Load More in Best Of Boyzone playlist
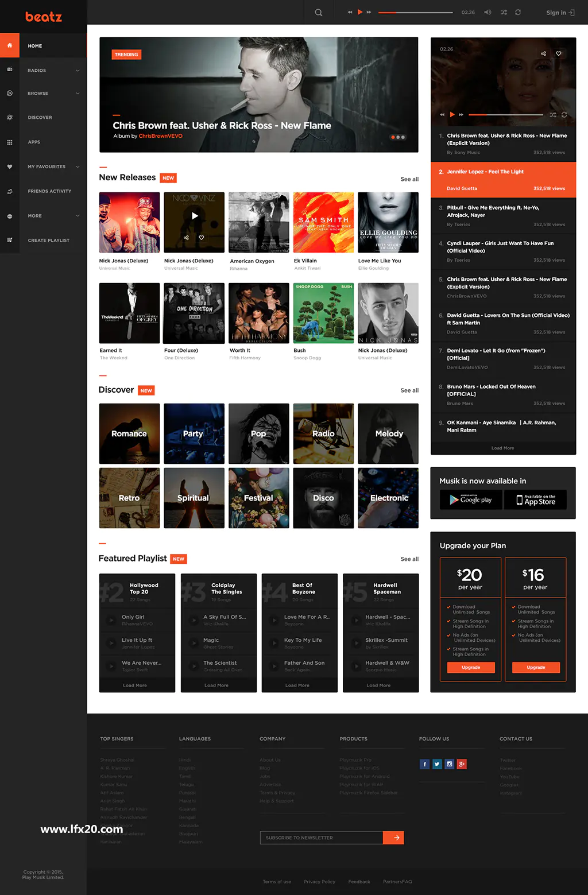This screenshot has width=588, height=895. pyautogui.click(x=297, y=685)
